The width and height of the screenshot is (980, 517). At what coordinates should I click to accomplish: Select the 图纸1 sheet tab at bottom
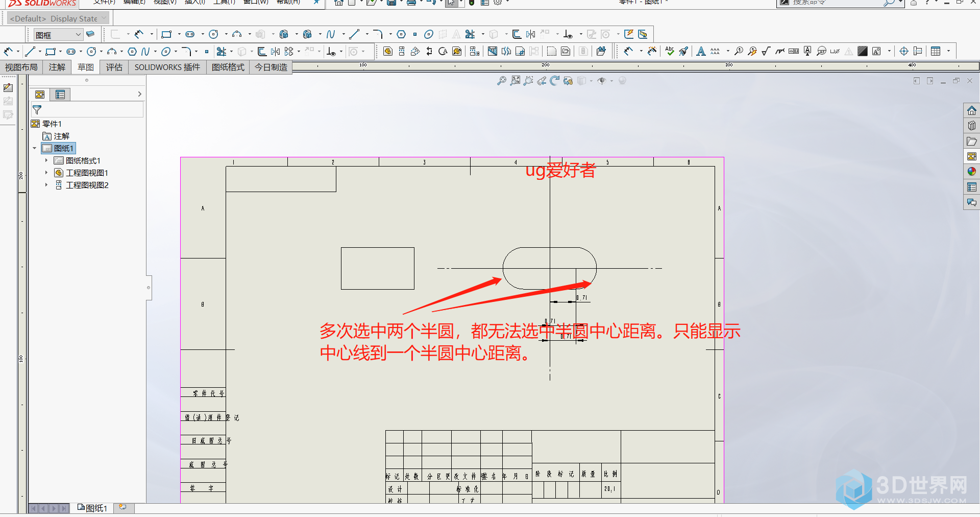92,508
